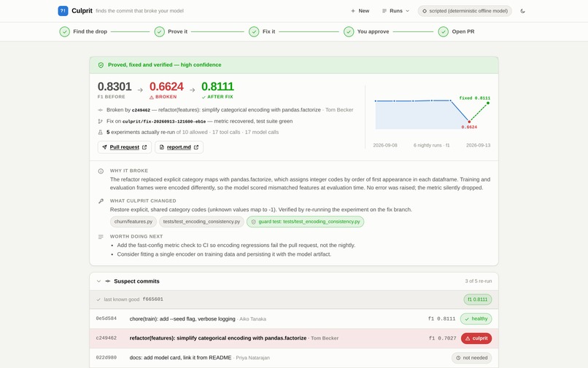588x368 pixels.
Task: Select culprit commit row c249462
Action: (294, 338)
